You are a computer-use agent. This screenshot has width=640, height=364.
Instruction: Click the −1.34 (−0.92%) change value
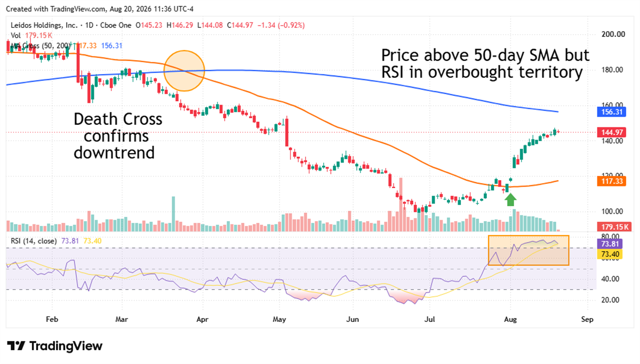coord(282,25)
